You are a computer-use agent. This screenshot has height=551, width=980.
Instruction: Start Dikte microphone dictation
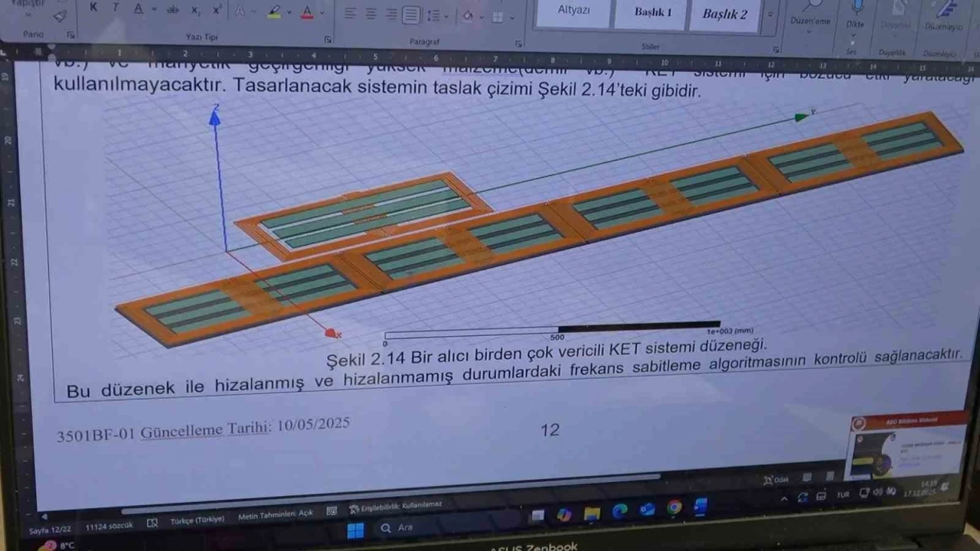(855, 8)
